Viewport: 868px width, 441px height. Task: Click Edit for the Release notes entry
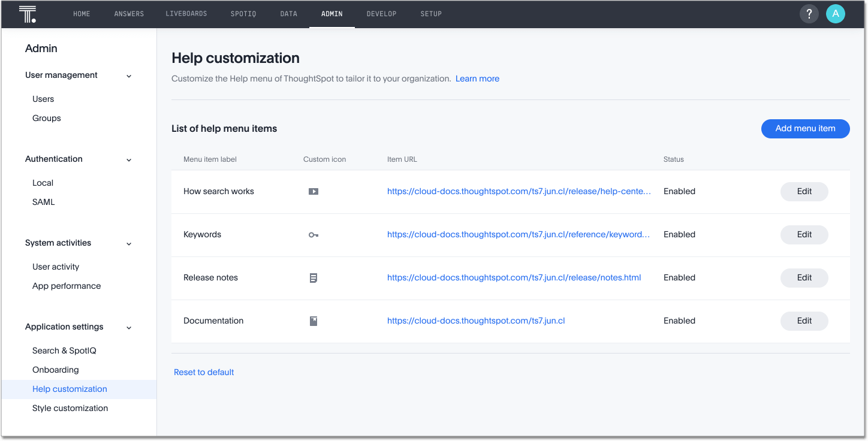click(804, 277)
